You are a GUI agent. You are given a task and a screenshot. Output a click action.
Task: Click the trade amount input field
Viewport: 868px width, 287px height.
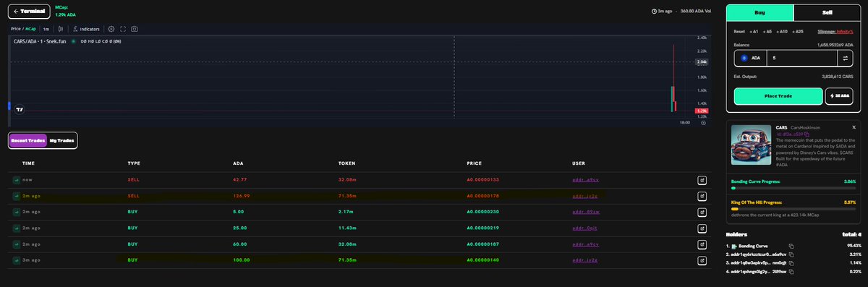point(802,58)
